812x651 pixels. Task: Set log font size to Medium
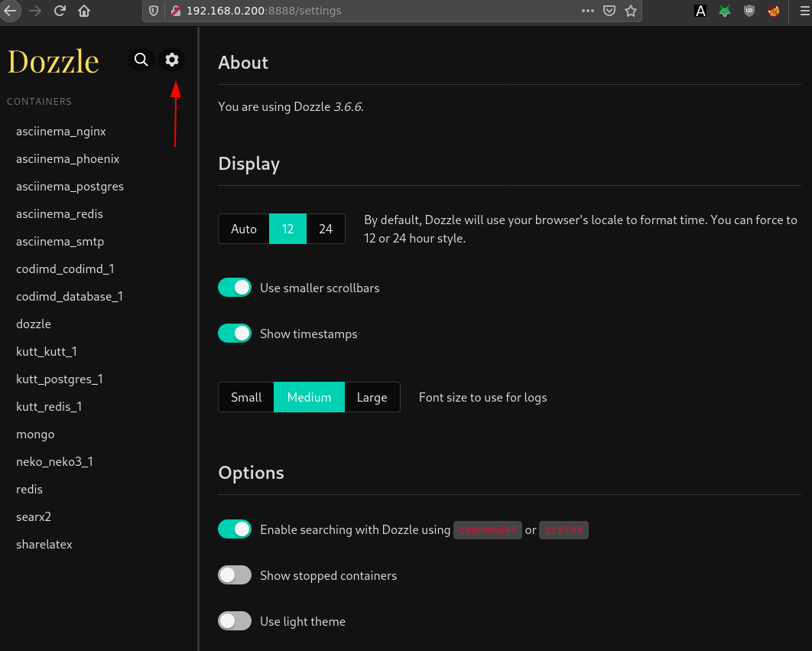tap(309, 397)
